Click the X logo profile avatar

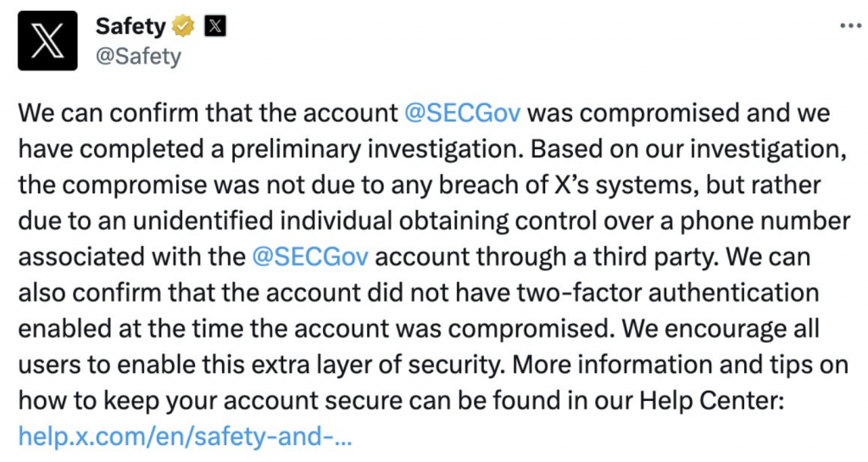47,41
